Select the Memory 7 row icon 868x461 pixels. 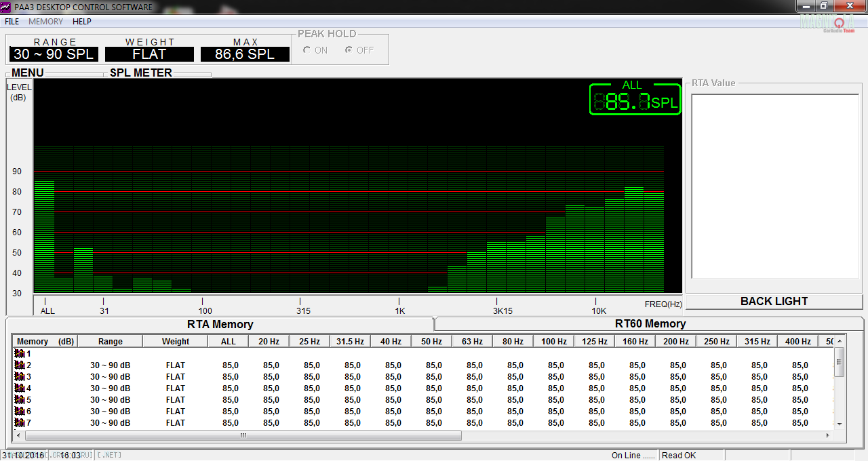click(x=20, y=423)
